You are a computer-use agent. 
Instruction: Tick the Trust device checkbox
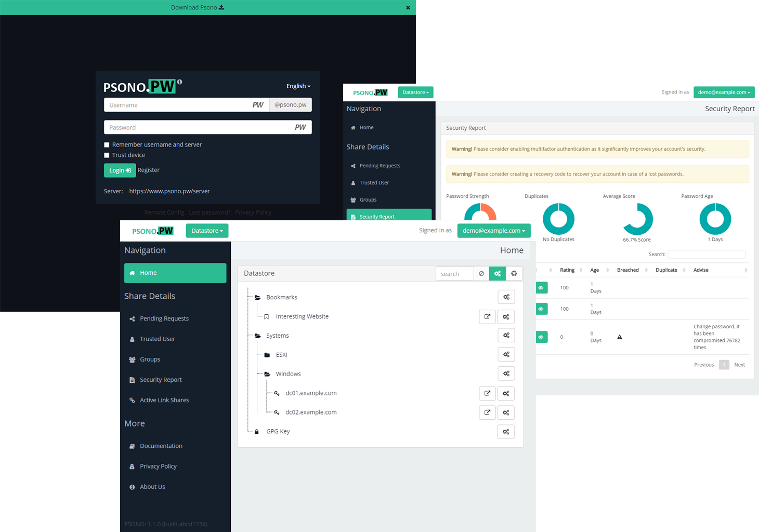pos(107,155)
